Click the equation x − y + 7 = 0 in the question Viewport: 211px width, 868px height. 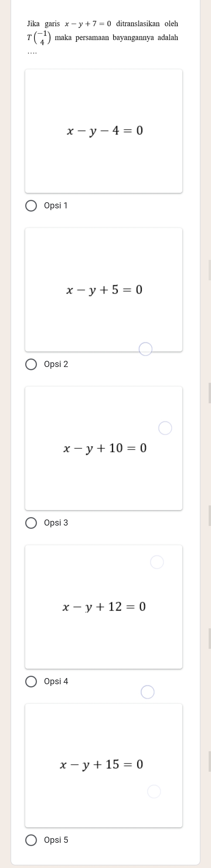(x=88, y=24)
